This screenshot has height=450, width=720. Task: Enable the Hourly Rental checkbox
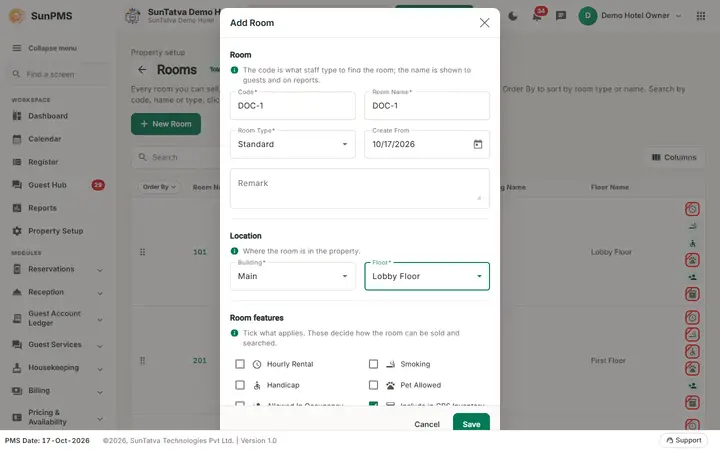(240, 364)
